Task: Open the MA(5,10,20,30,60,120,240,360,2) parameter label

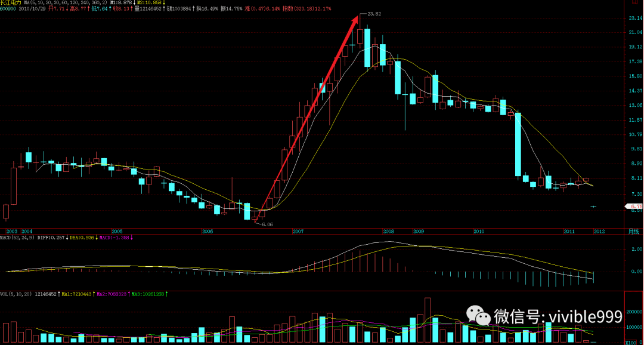Action: (x=66, y=3)
